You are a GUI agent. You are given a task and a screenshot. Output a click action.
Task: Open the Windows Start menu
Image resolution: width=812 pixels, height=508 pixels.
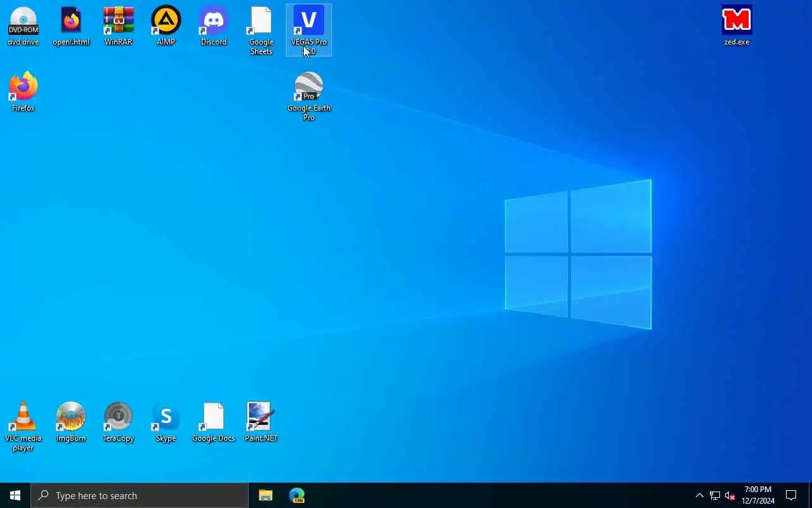tap(15, 495)
